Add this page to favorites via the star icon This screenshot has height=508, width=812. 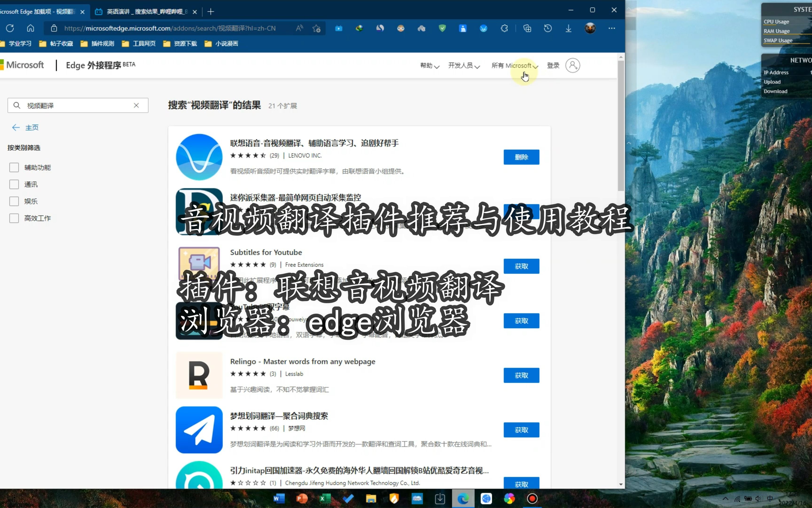316,28
